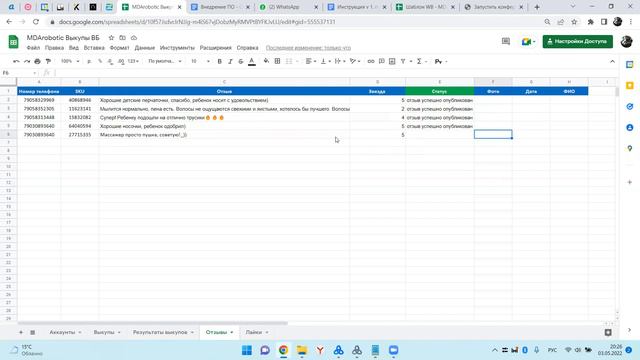
Task: Open the Формат menu
Action: [x=119, y=48]
